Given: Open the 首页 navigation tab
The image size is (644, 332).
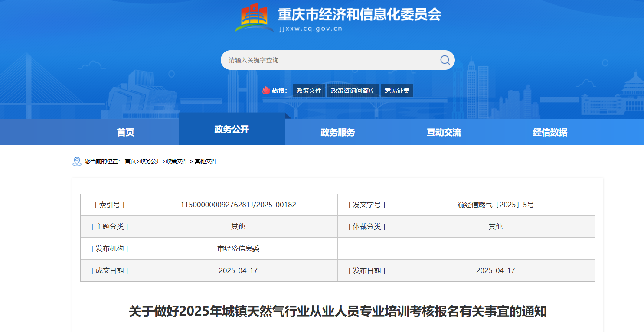Looking at the screenshot, I should [125, 132].
